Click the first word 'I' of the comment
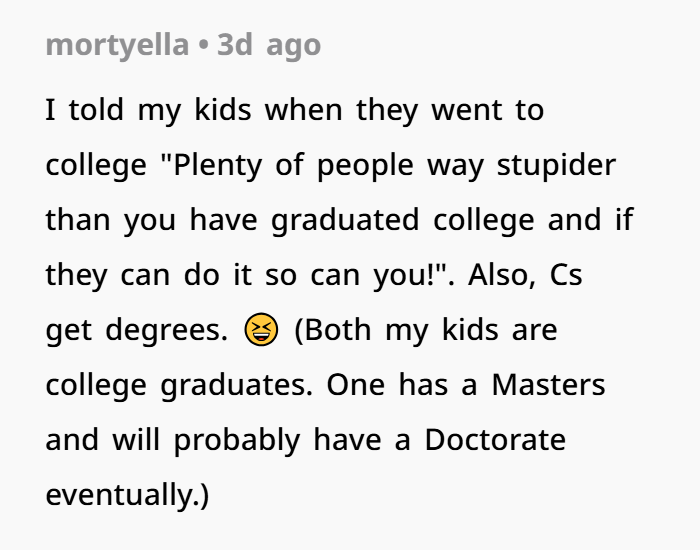This screenshot has width=700, height=550. point(50,110)
